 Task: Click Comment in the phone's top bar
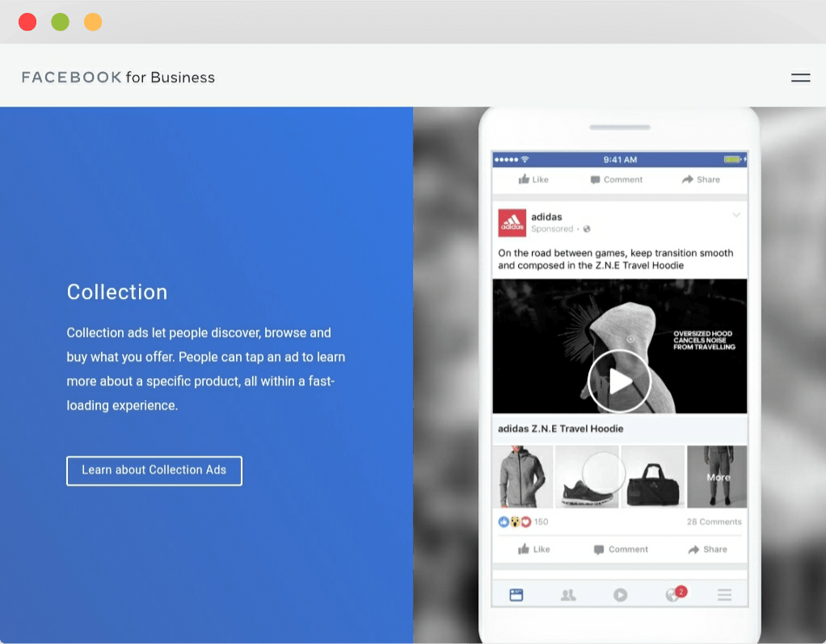click(617, 179)
